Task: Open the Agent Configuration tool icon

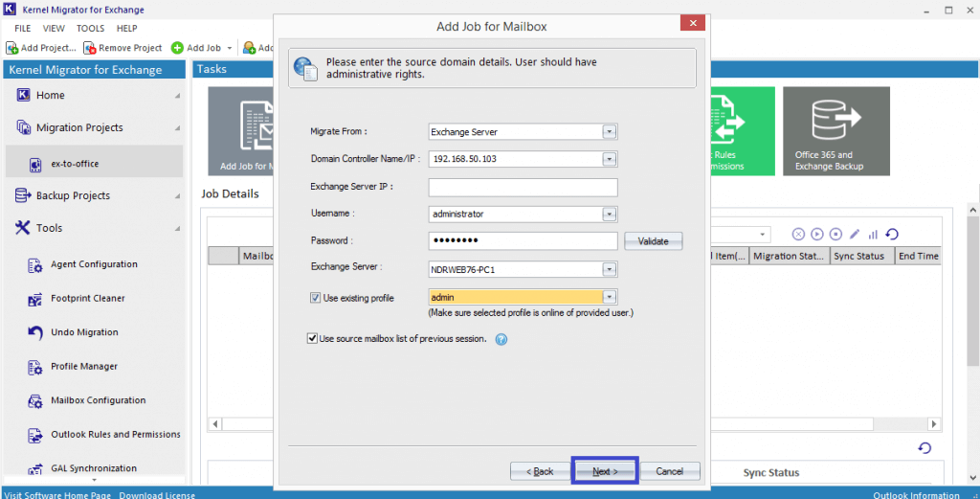Action: 35,265
